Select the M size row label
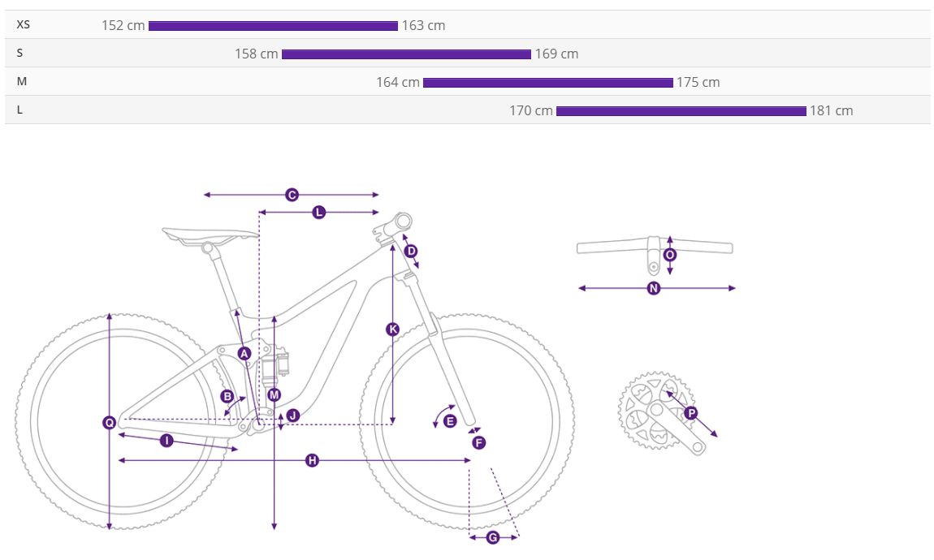Viewport: 934px width, 560px height. (22, 81)
